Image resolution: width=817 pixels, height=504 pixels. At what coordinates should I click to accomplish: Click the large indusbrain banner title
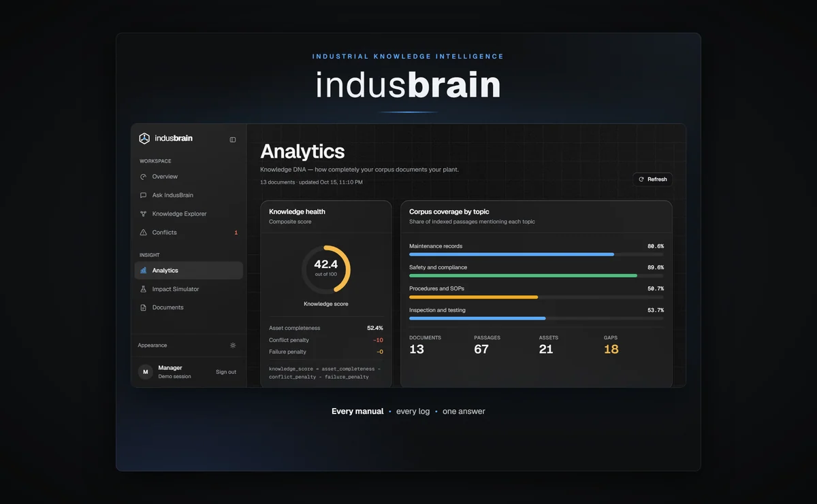pyautogui.click(x=408, y=86)
